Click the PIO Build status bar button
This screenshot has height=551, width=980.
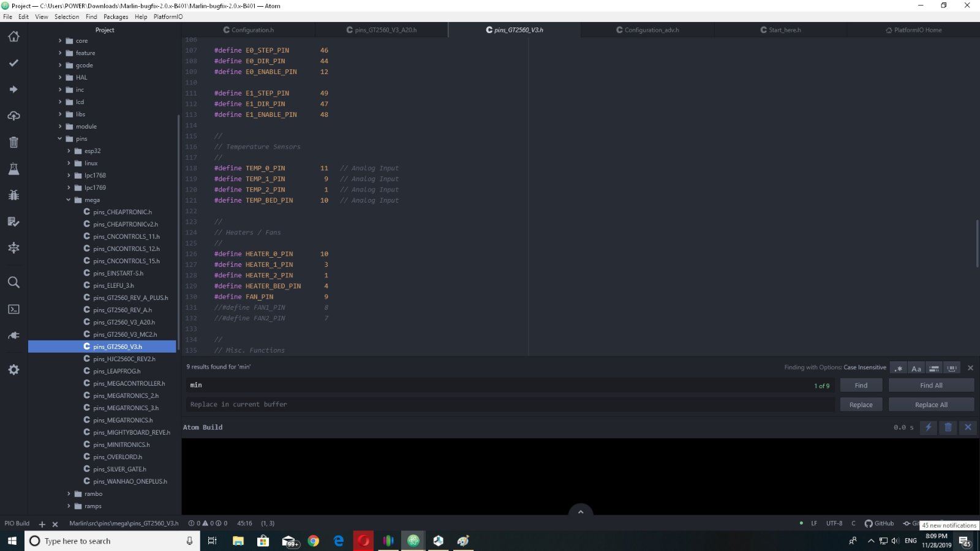pos(17,523)
